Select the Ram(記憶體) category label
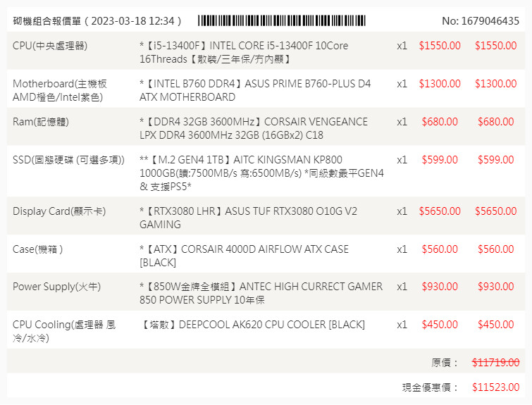Screen dimensions: 532x405 pos(40,122)
